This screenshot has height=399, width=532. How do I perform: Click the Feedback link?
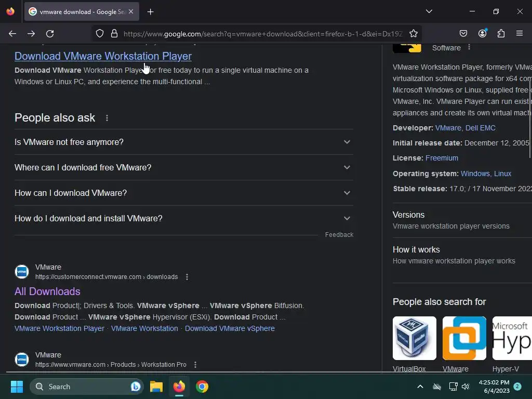tap(339, 234)
